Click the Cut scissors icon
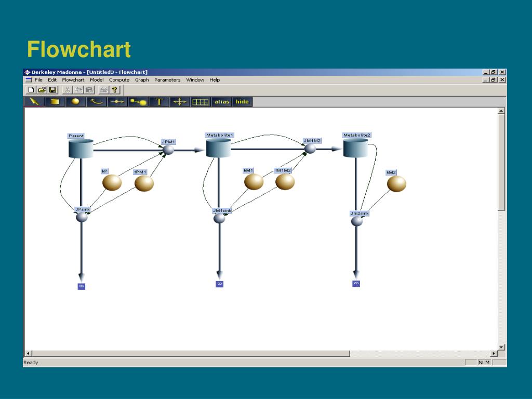The height and width of the screenshot is (399, 532). [x=68, y=90]
